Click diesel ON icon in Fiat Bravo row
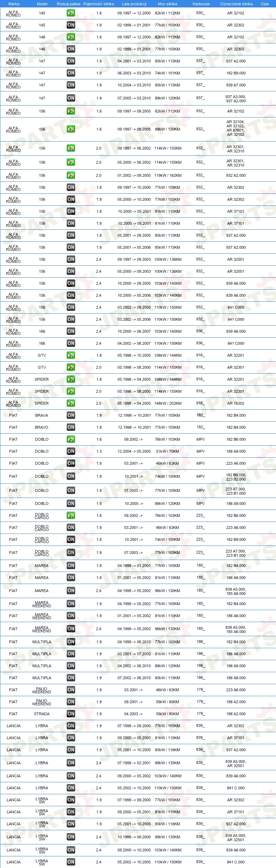The width and height of the screenshot is (276, 868). (x=71, y=427)
